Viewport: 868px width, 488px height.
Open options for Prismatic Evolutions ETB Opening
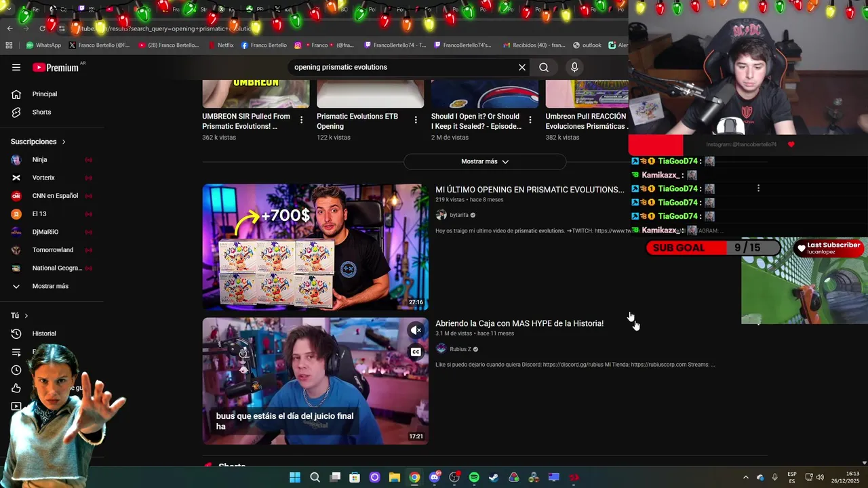[x=416, y=120]
